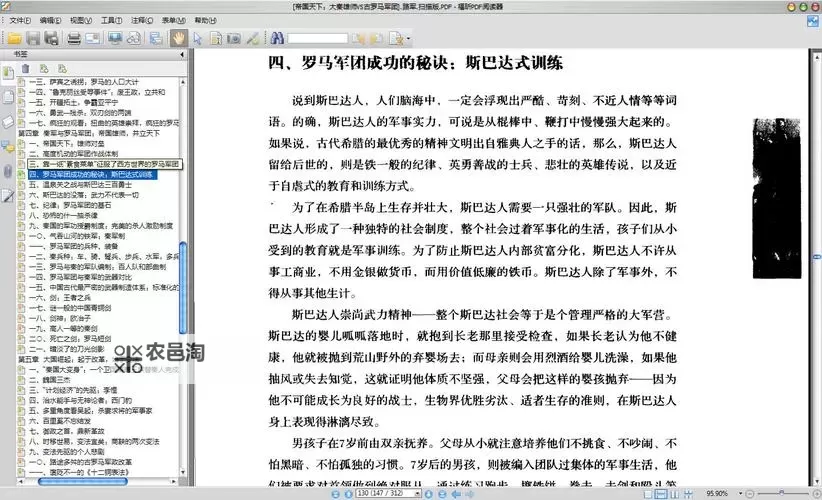The width and height of the screenshot is (822, 500).
Task: Click the Print icon in toolbar
Action: pos(74,38)
